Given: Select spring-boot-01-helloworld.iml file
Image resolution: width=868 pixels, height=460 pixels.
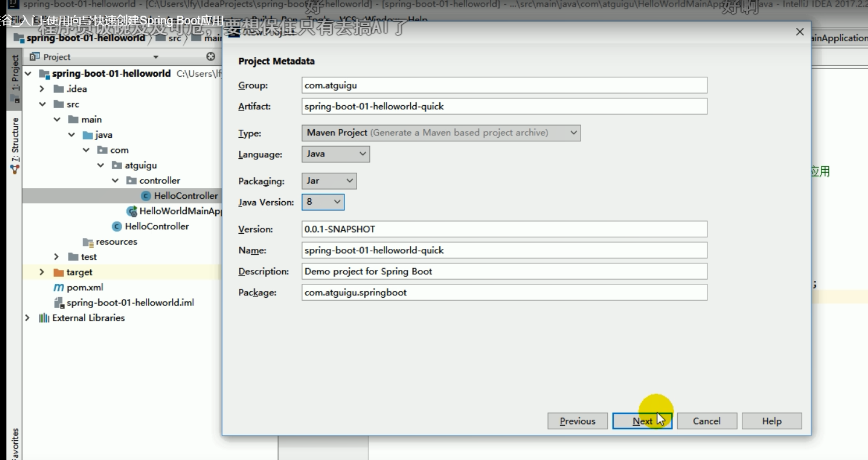Looking at the screenshot, I should 130,302.
